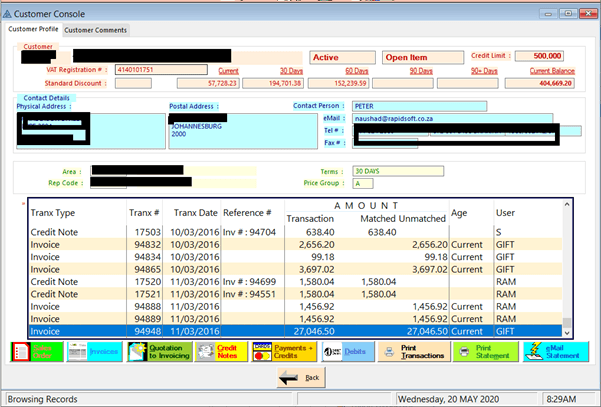The image size is (601, 407).
Task: Go back with the Back arrow button
Action: point(301,377)
